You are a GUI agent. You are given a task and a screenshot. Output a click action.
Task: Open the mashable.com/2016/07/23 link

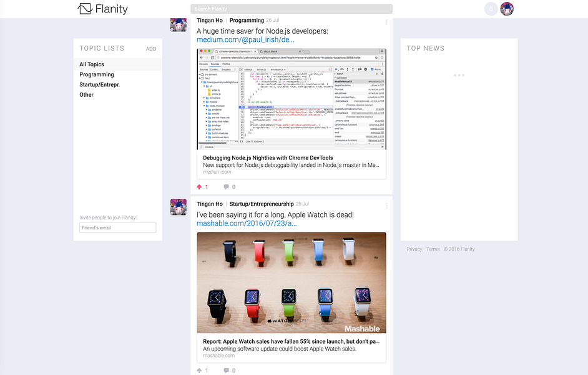click(247, 223)
